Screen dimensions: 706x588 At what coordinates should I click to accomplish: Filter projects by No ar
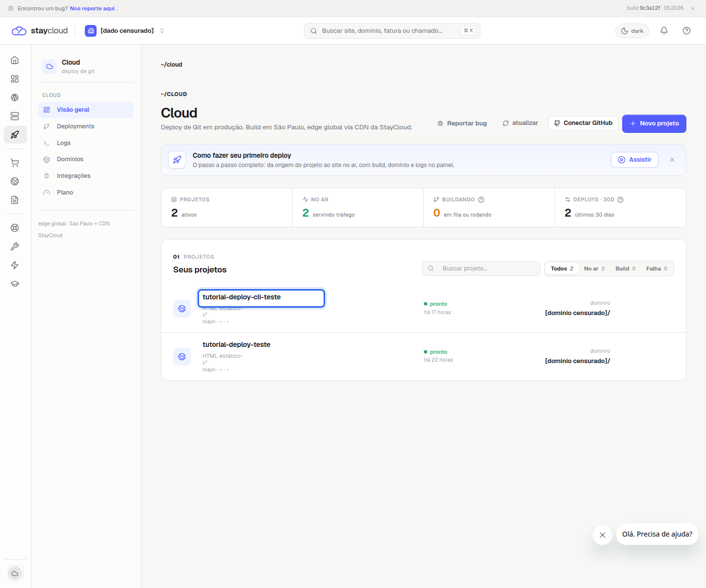click(594, 269)
